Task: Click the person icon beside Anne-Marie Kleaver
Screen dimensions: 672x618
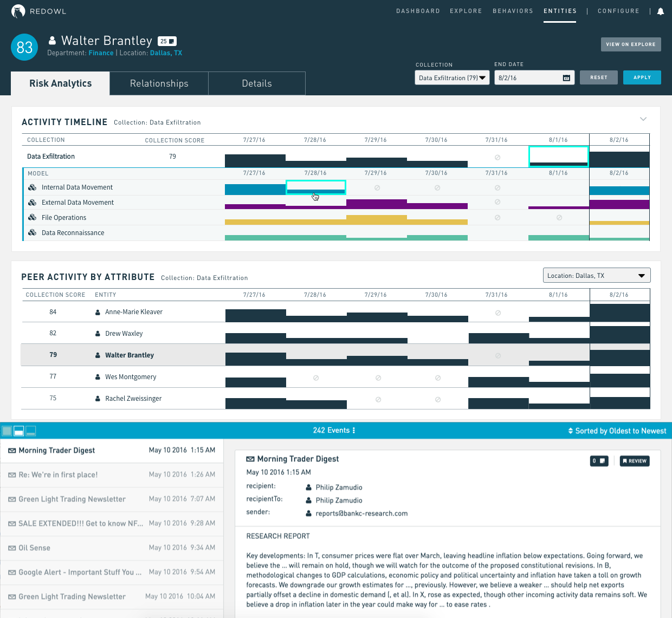Action: pos(98,313)
